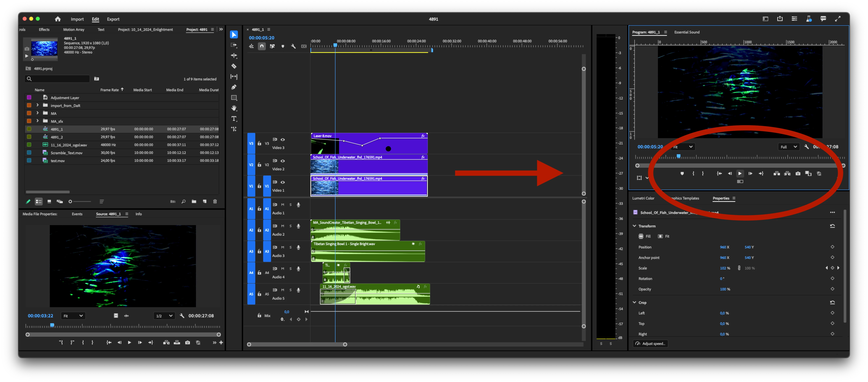Select the Hand tool
The width and height of the screenshot is (868, 382).
click(234, 108)
